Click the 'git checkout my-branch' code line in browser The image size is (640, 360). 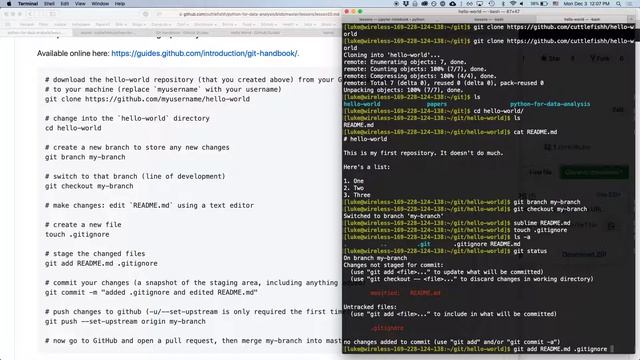click(89, 186)
